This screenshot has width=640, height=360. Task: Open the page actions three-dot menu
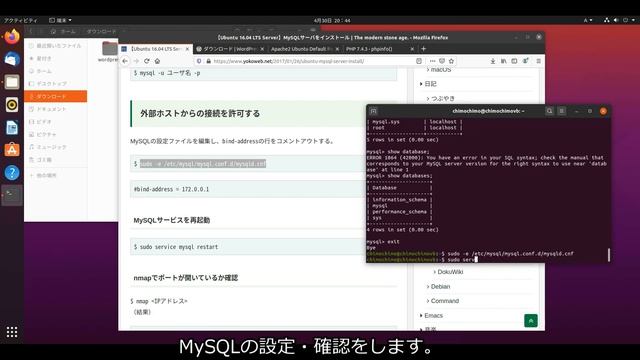click(433, 61)
